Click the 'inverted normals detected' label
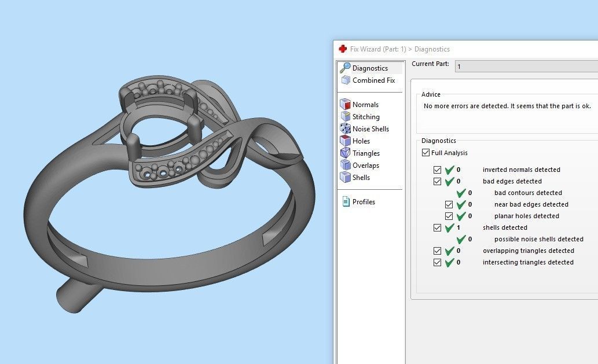Viewport: 598px width, 364px height. click(522, 170)
